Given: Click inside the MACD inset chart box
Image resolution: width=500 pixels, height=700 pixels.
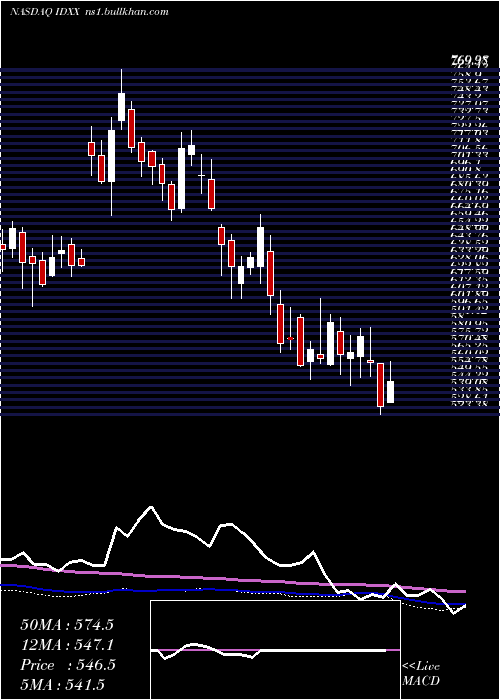Looking at the screenshot, I should [275, 650].
